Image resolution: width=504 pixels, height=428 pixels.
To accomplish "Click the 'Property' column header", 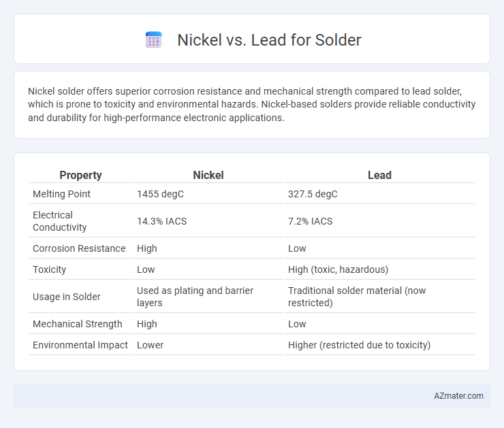I will click(x=80, y=175).
